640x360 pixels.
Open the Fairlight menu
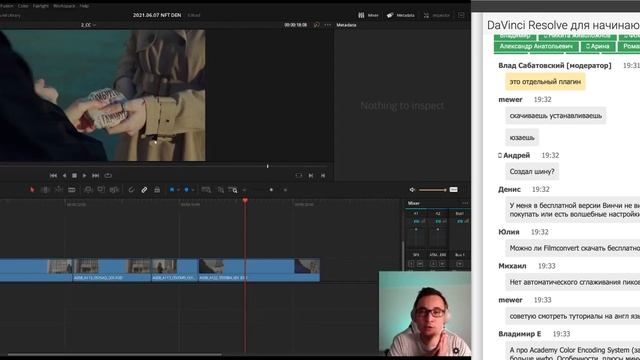pos(40,6)
